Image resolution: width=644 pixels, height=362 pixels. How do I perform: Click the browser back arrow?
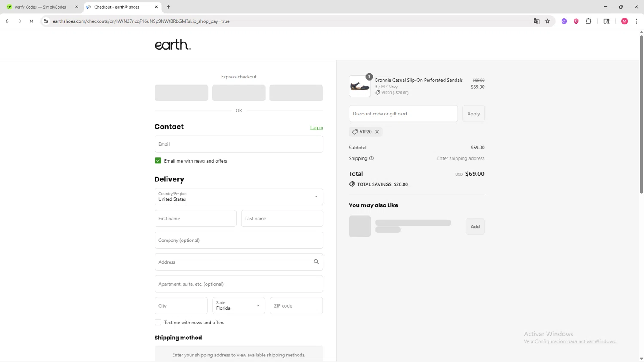click(7, 21)
